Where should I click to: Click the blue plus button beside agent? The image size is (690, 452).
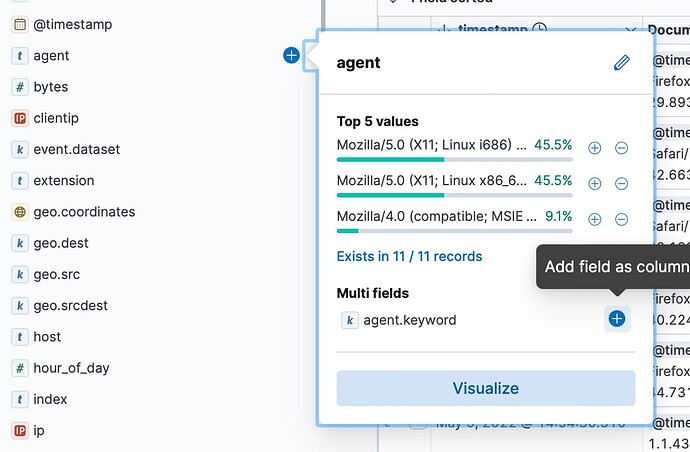[x=291, y=56]
